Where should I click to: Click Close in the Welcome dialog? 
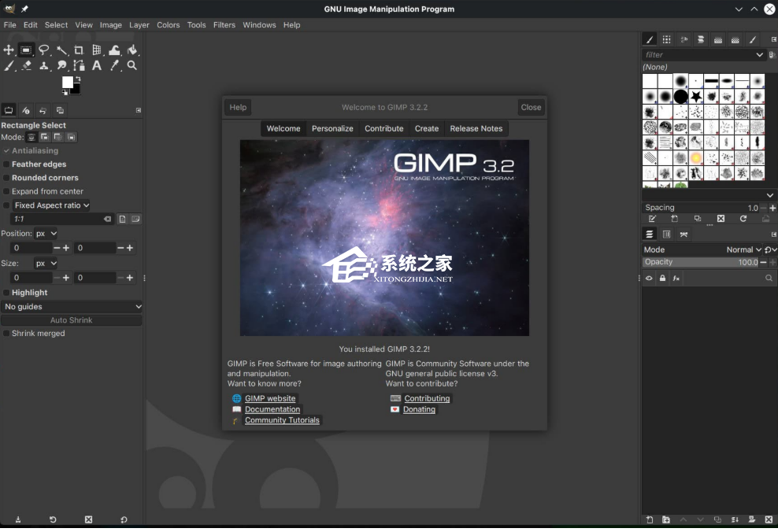tap(531, 107)
